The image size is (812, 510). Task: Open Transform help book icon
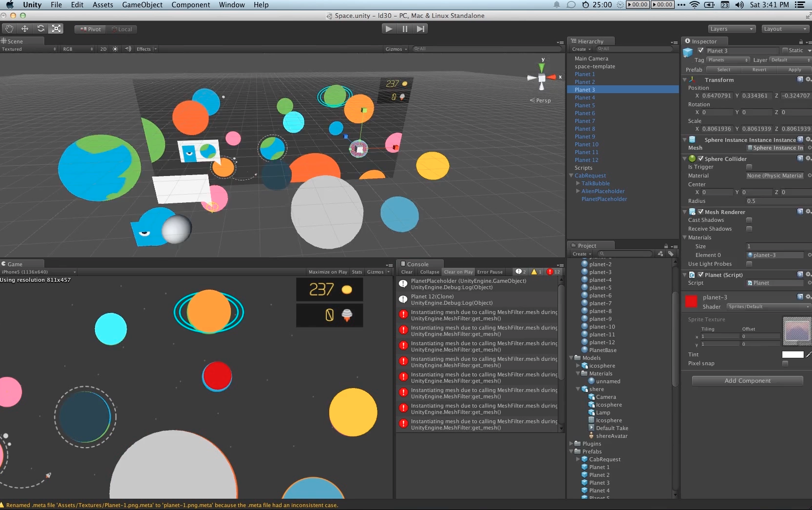[800, 79]
